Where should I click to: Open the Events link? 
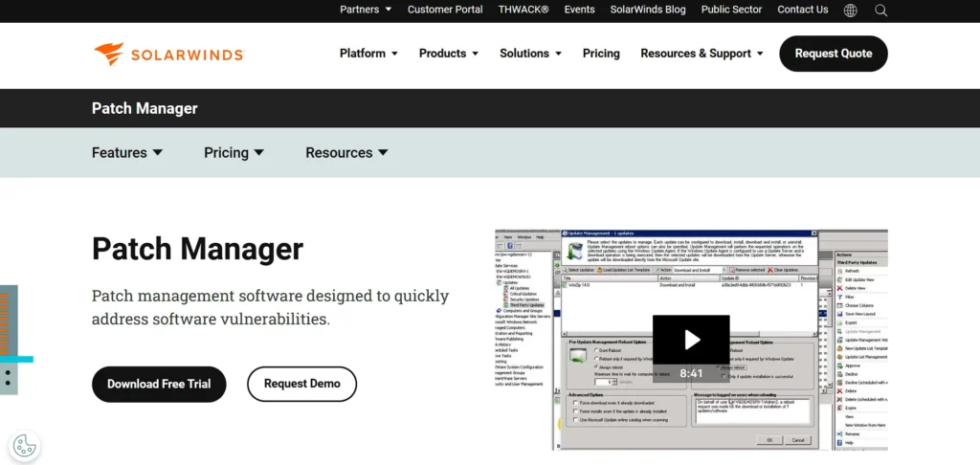click(x=579, y=10)
